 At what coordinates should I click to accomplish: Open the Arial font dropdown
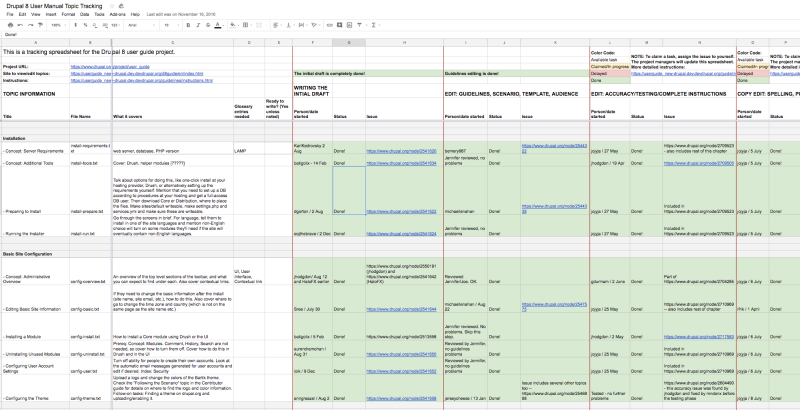pyautogui.click(x=141, y=25)
